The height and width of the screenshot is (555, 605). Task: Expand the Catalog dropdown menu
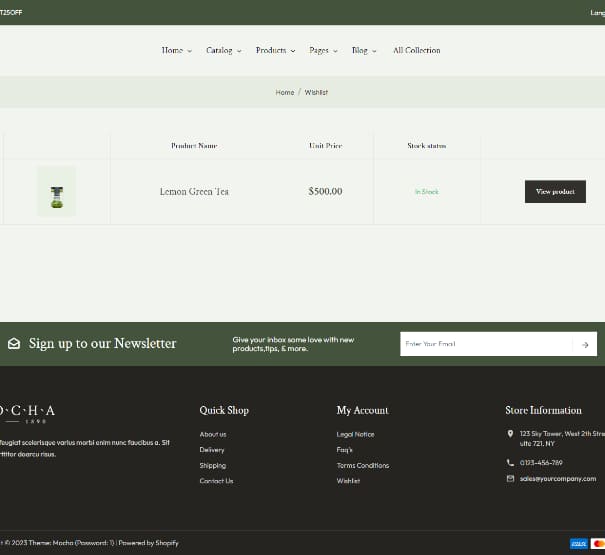(x=223, y=50)
